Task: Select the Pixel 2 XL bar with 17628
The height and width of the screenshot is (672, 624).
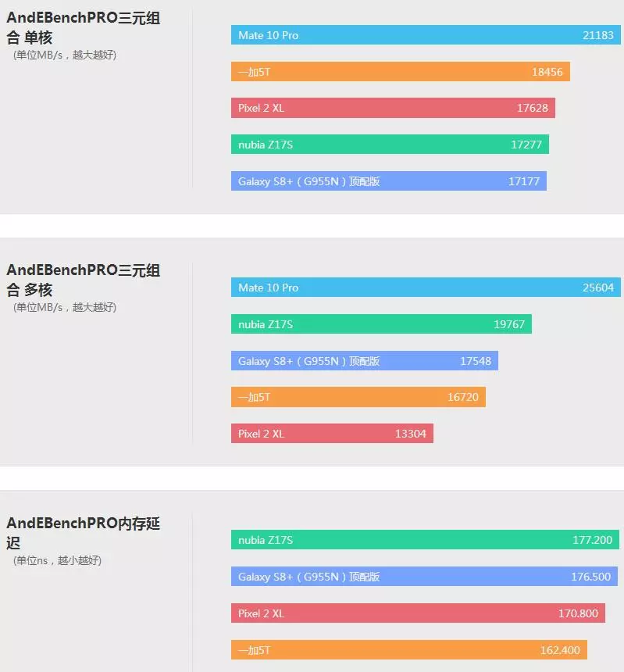Action: 393,108
